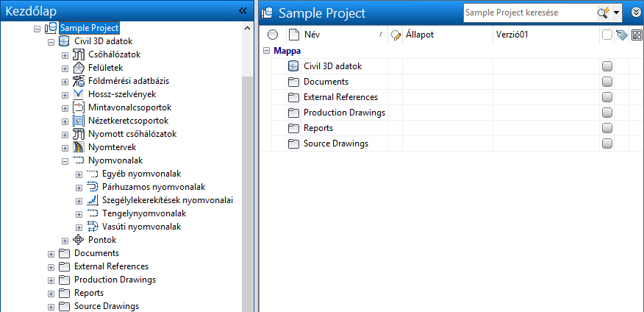Click the Nyomtervek corridor icon
644x312 pixels.
(x=79, y=146)
